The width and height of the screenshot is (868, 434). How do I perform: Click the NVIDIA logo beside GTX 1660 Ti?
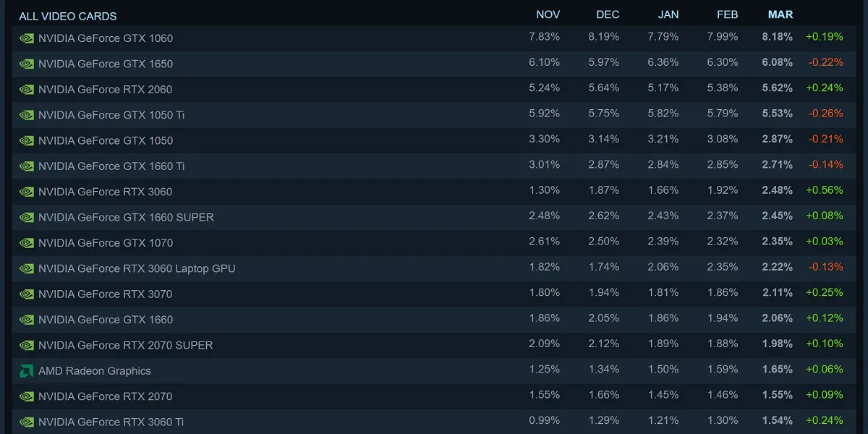click(27, 166)
